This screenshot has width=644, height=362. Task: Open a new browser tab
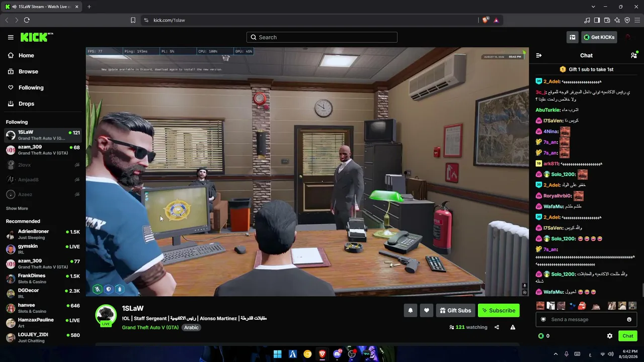click(x=89, y=7)
